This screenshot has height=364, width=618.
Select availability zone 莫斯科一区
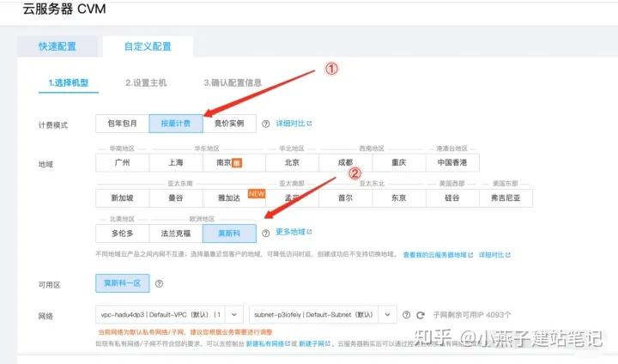122,283
